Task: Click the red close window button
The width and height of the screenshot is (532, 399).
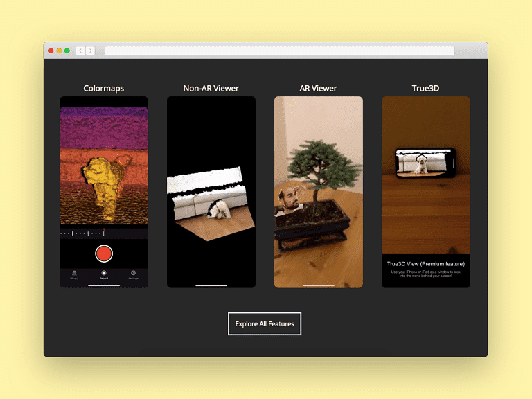Action: [51, 51]
